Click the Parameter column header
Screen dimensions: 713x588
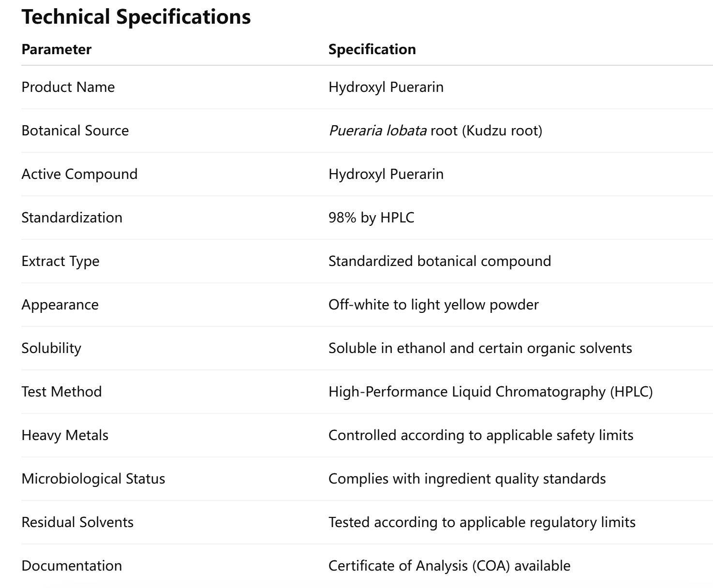tap(57, 49)
